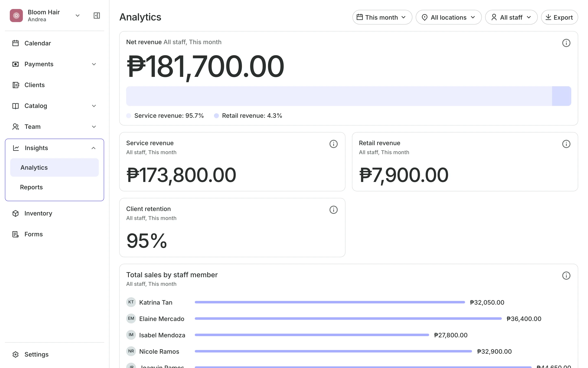Image resolution: width=588 pixels, height=368 pixels.
Task: Show info for Total sales by staff
Action: pyautogui.click(x=566, y=276)
